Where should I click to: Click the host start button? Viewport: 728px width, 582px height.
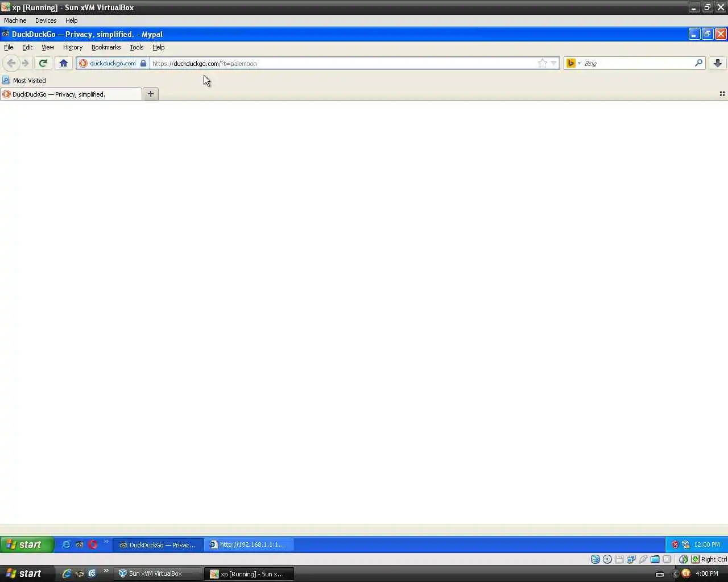coord(27,573)
